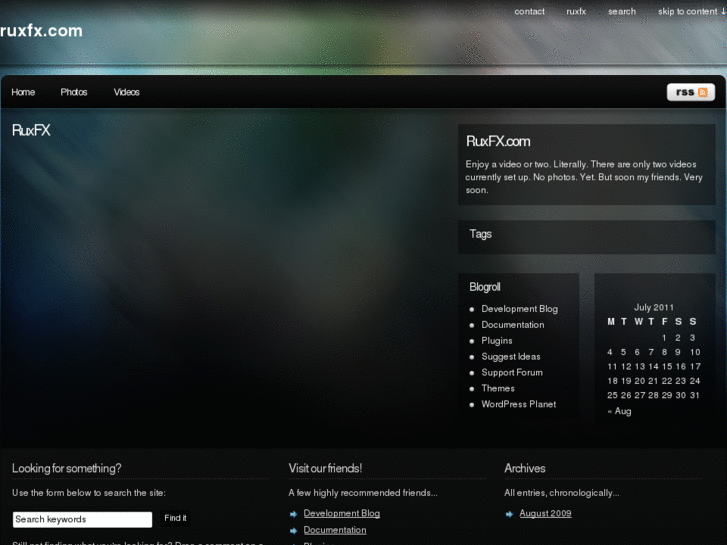Click the Tags widget heading
This screenshot has width=727, height=545.
480,234
